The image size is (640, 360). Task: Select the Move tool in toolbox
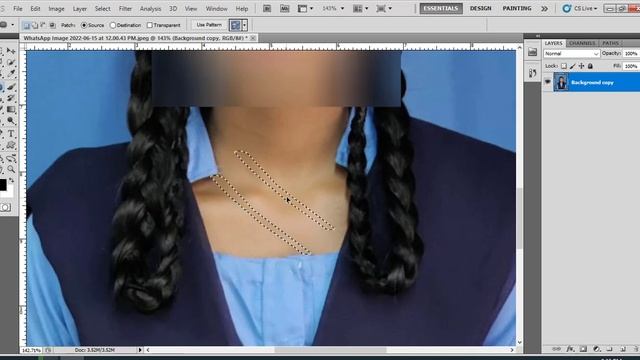11,51
